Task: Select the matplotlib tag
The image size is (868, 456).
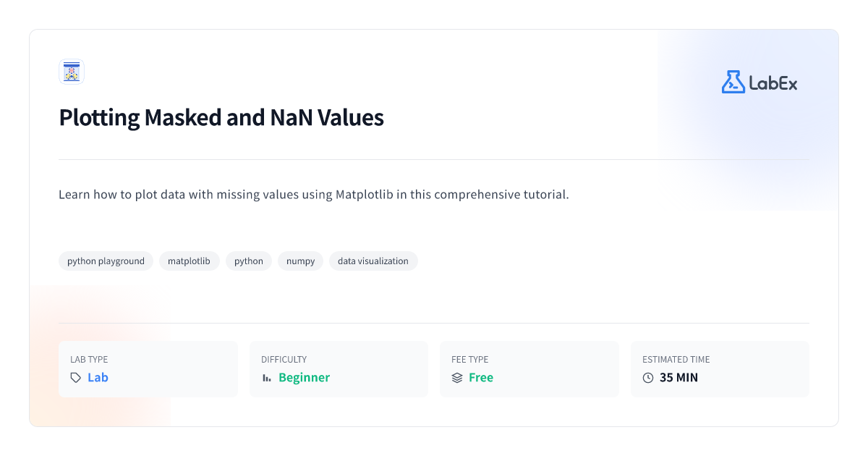Action: (189, 261)
